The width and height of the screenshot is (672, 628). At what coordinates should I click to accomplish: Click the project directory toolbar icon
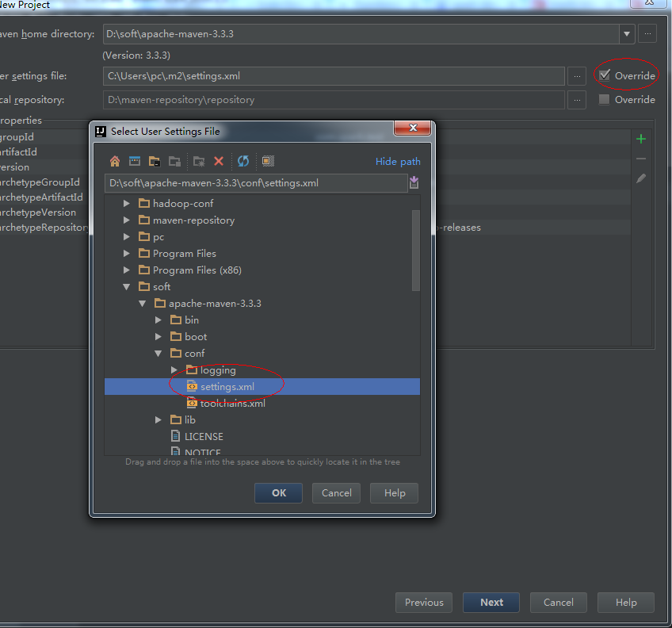tap(155, 161)
